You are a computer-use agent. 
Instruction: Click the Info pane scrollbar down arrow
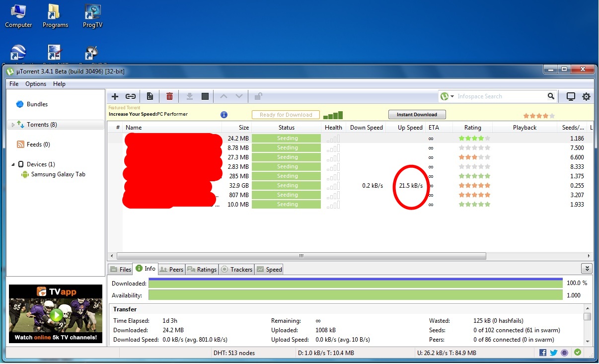click(588, 341)
